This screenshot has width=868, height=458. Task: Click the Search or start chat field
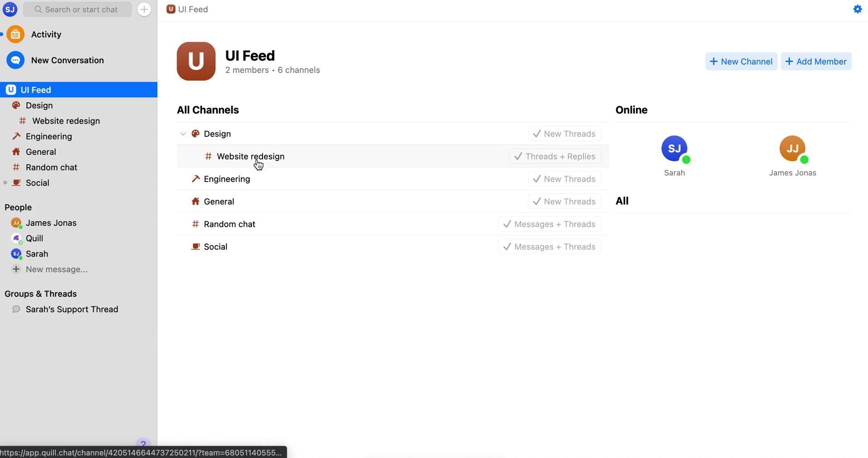[78, 9]
